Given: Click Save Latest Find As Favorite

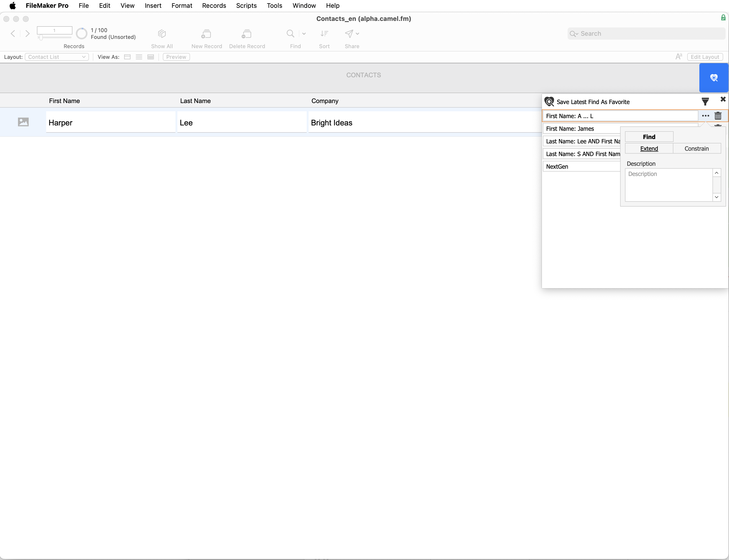Looking at the screenshot, I should pos(593,102).
